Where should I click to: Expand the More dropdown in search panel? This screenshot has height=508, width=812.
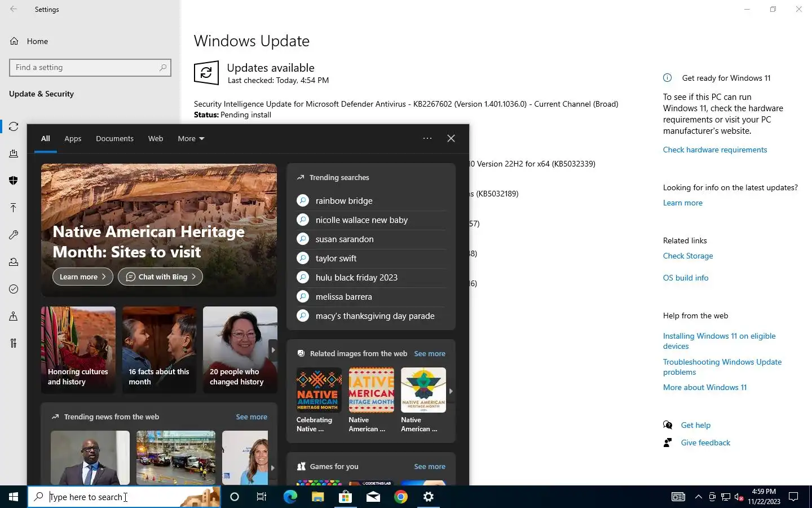pos(191,138)
